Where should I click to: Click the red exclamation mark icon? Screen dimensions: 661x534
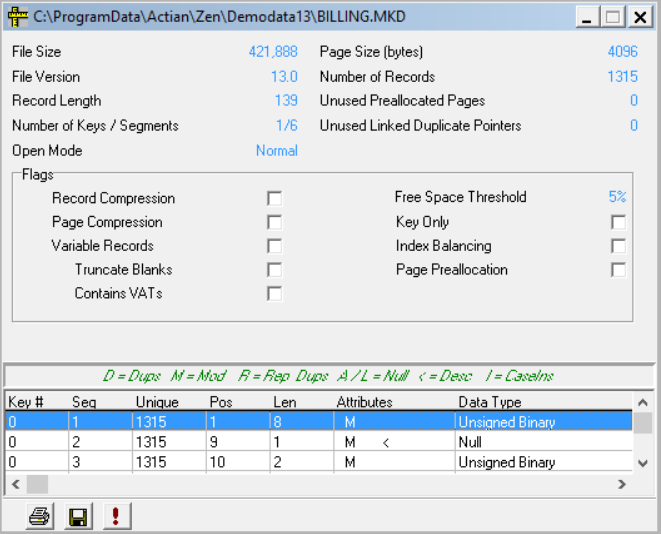tap(117, 516)
